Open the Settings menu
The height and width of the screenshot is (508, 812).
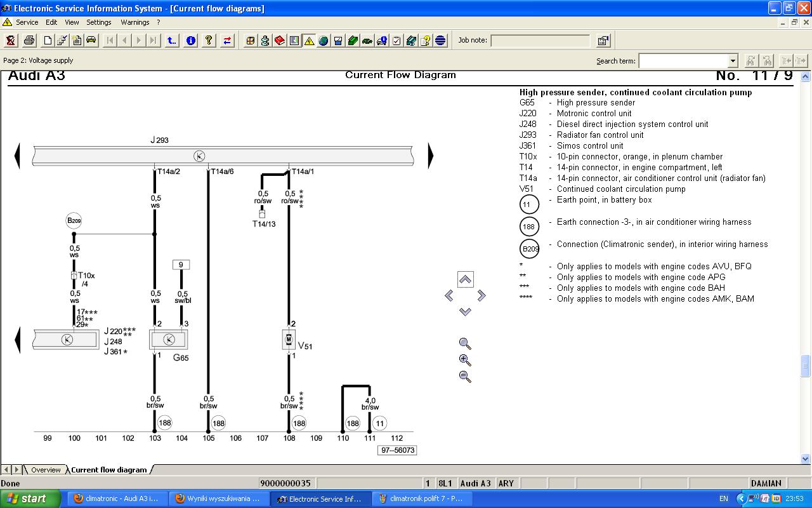[x=99, y=22]
